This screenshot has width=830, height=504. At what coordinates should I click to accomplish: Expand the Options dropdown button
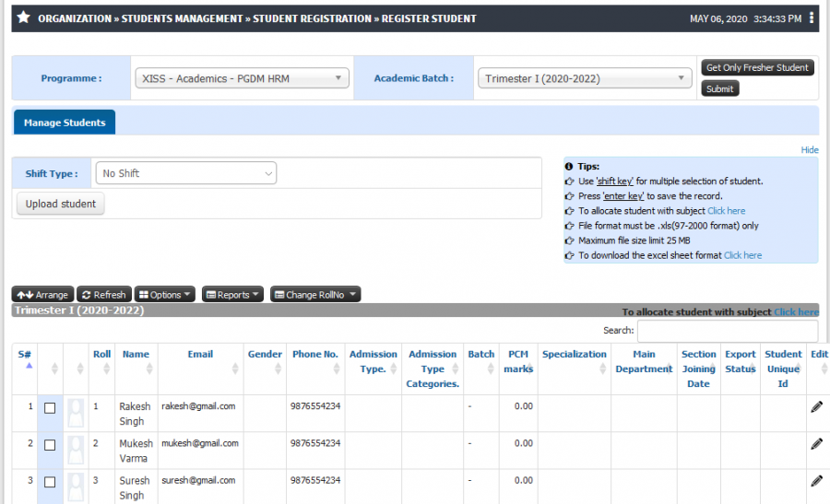point(165,295)
